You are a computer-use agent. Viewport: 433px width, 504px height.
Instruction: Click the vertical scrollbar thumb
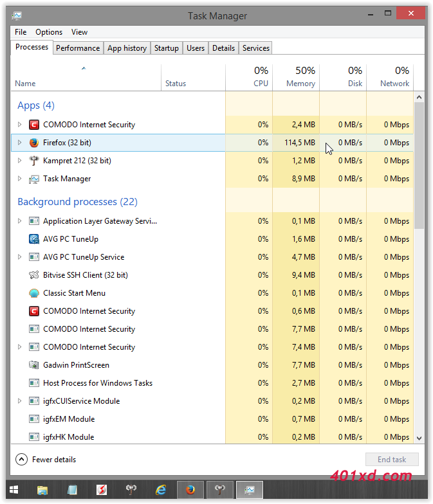(x=419, y=166)
